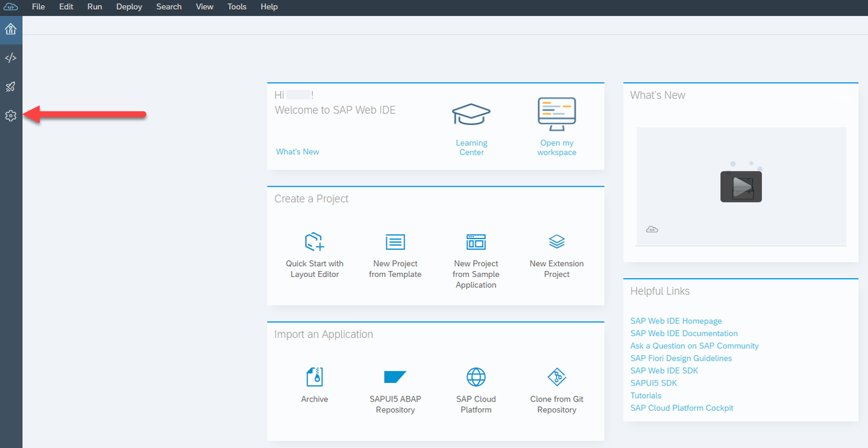Screen dimensions: 868x448
Task: Click the New Extension Project label
Action: [557, 269]
